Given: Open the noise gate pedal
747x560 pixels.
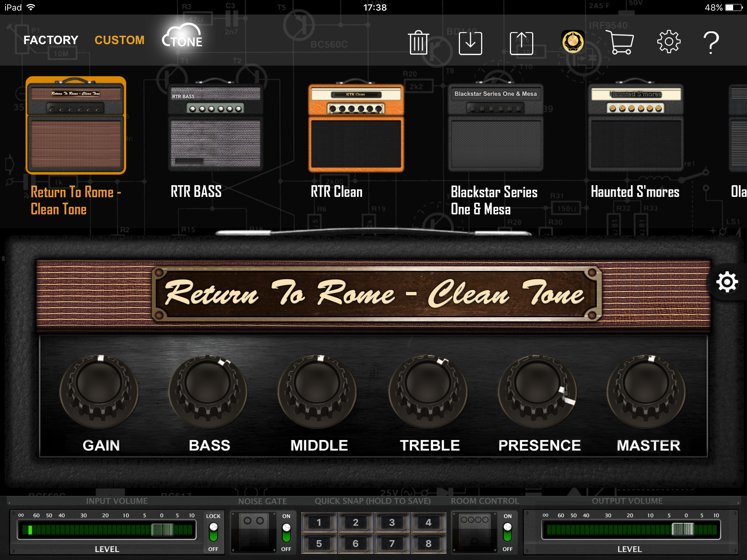Looking at the screenshot, I should [x=254, y=532].
